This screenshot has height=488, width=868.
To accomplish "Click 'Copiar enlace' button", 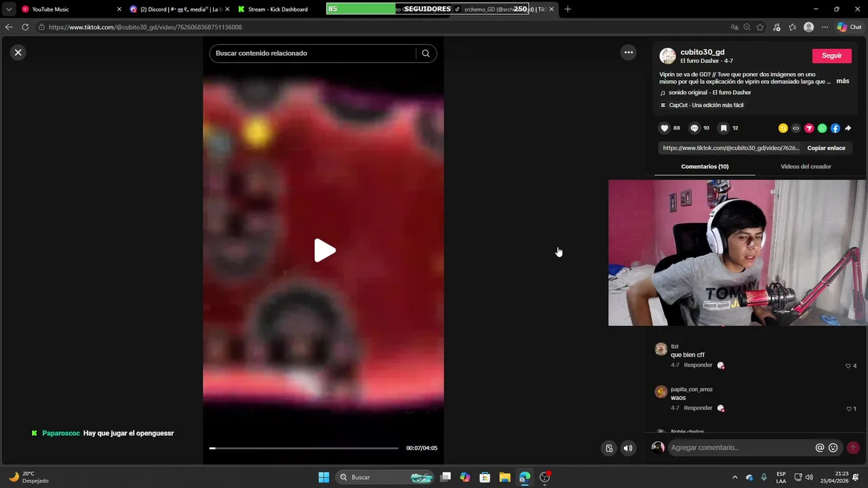I will 826,148.
